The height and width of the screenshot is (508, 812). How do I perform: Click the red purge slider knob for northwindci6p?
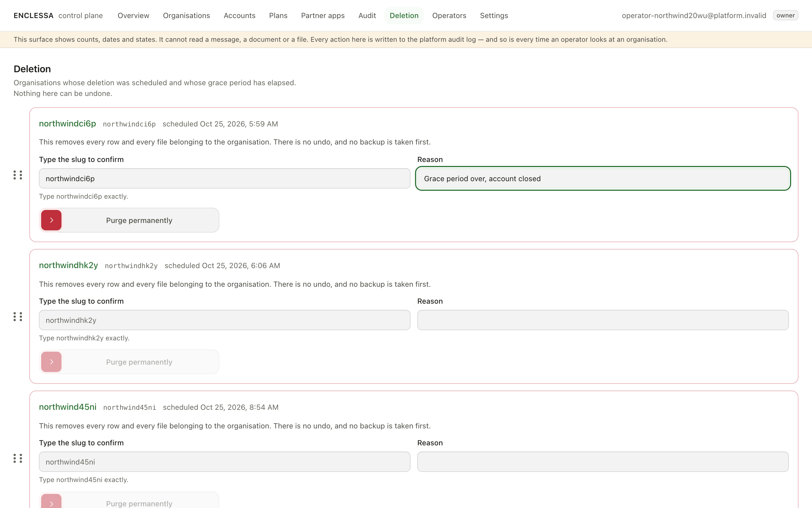coord(51,220)
